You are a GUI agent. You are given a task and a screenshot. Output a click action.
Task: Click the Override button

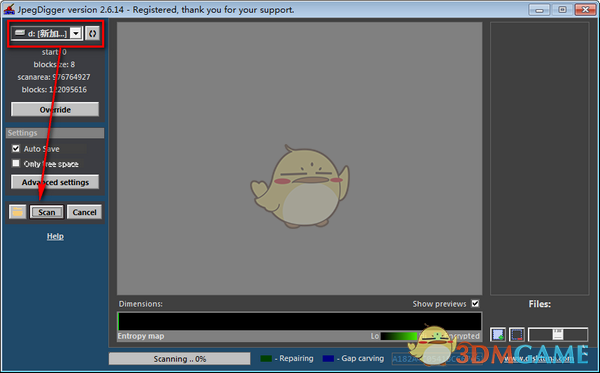click(55, 109)
